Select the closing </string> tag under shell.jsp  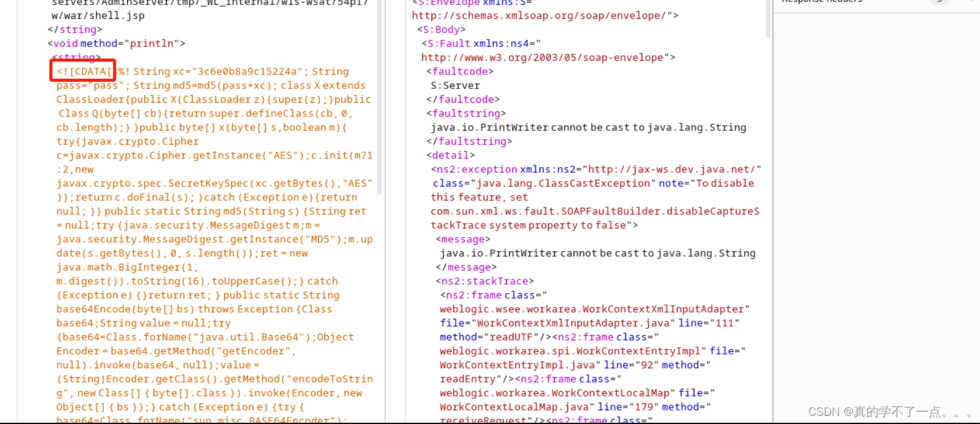click(75, 29)
